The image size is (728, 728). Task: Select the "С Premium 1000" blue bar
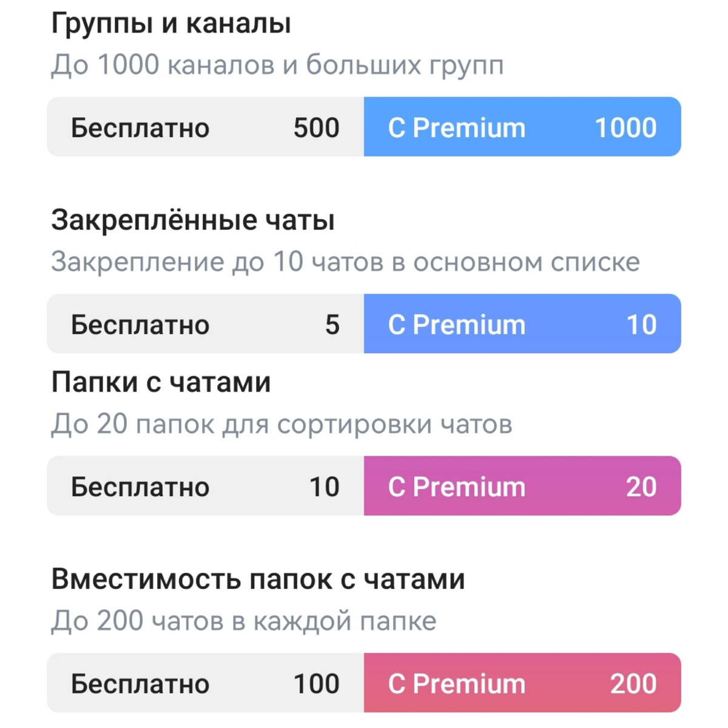point(522,127)
